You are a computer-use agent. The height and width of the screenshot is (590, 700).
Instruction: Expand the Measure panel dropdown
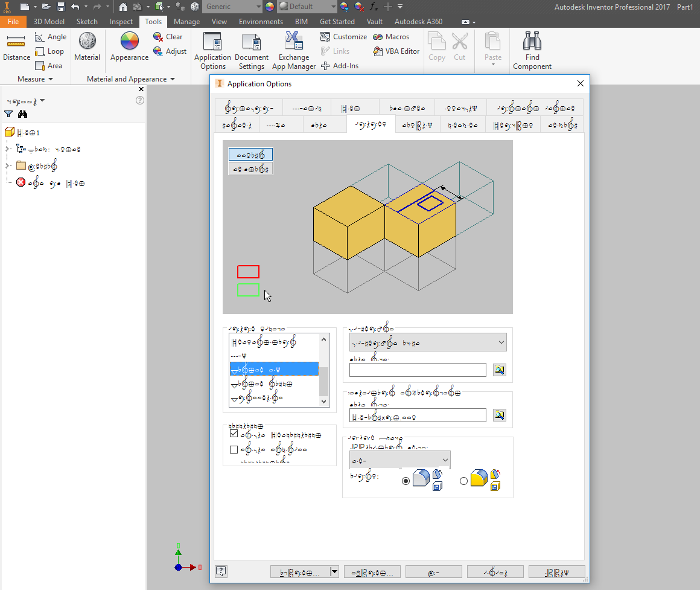pos(51,79)
